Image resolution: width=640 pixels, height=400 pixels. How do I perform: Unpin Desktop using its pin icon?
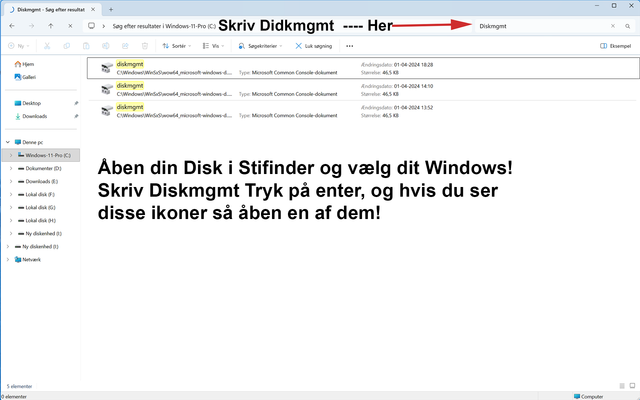pyautogui.click(x=76, y=103)
